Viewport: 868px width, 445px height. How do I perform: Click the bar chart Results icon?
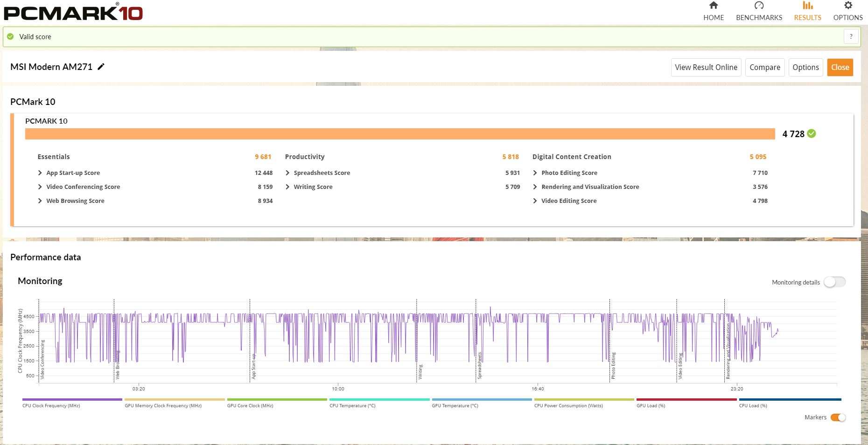click(x=808, y=6)
